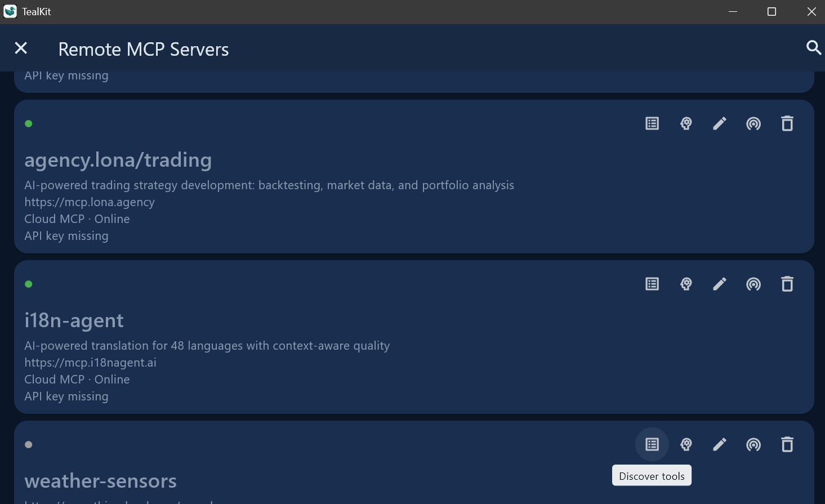Minimize the TealKit window
825x504 pixels.
click(x=733, y=12)
